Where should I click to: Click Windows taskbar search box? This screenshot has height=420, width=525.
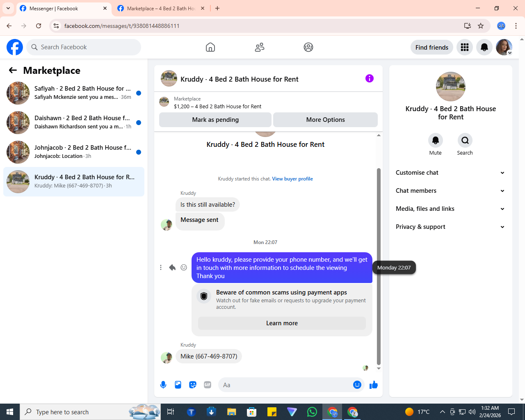click(x=90, y=412)
